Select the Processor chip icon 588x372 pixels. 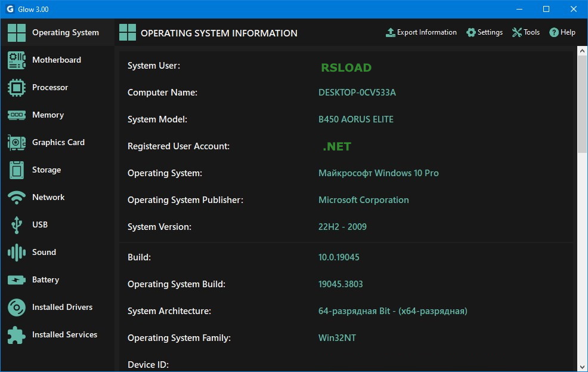click(17, 88)
